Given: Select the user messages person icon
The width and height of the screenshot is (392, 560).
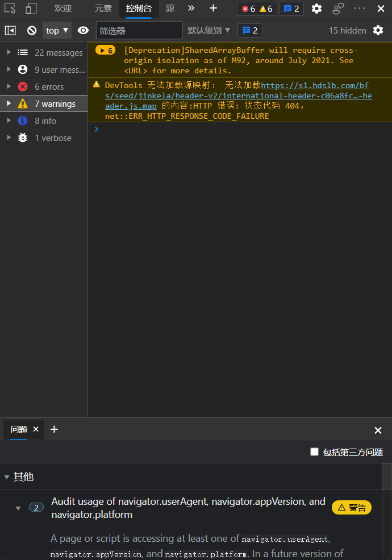Looking at the screenshot, I should pos(23,69).
